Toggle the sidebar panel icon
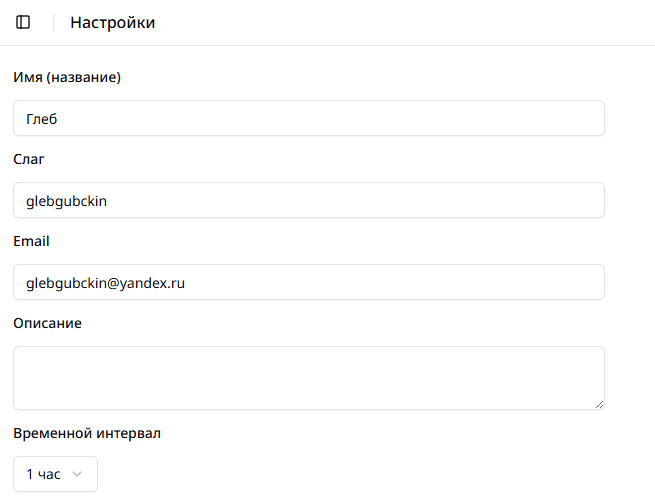This screenshot has height=504, width=655. (23, 22)
